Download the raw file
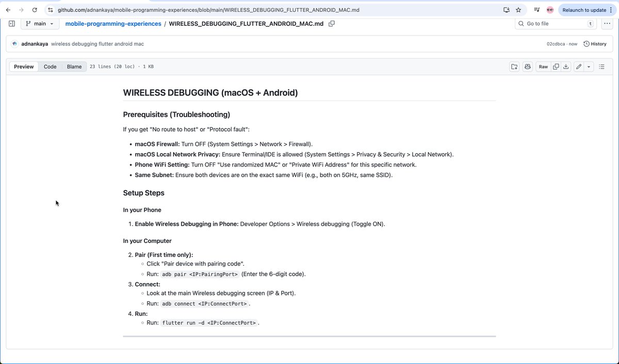Viewport: 619px width, 364px height. (x=566, y=67)
